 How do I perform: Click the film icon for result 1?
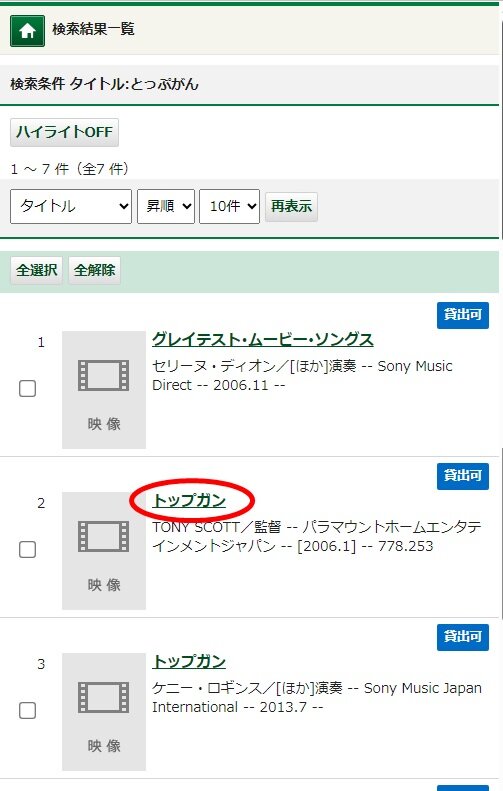(x=103, y=376)
